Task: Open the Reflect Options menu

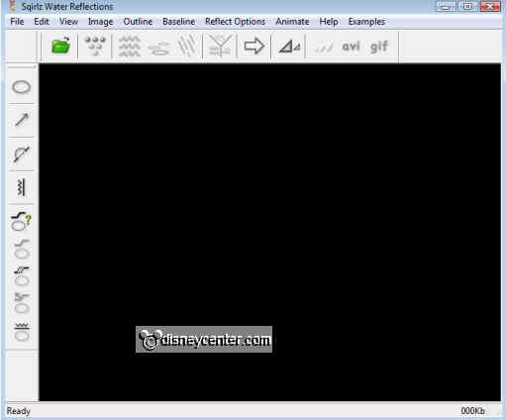Action: pyautogui.click(x=235, y=22)
